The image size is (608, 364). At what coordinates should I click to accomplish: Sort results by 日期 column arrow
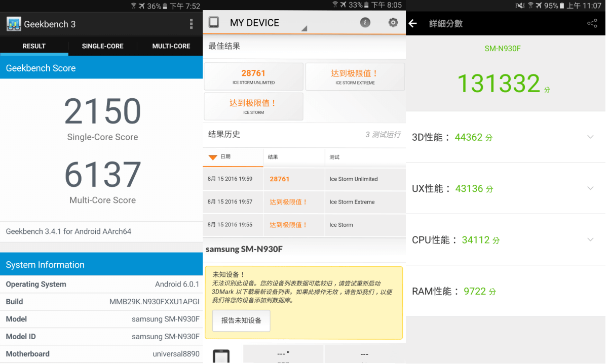pyautogui.click(x=213, y=157)
